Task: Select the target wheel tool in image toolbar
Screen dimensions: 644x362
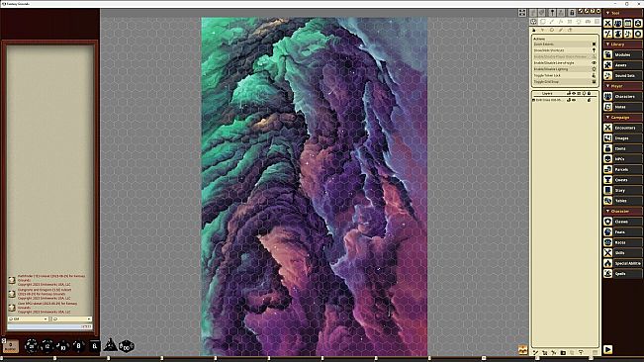Action: pyautogui.click(x=533, y=22)
